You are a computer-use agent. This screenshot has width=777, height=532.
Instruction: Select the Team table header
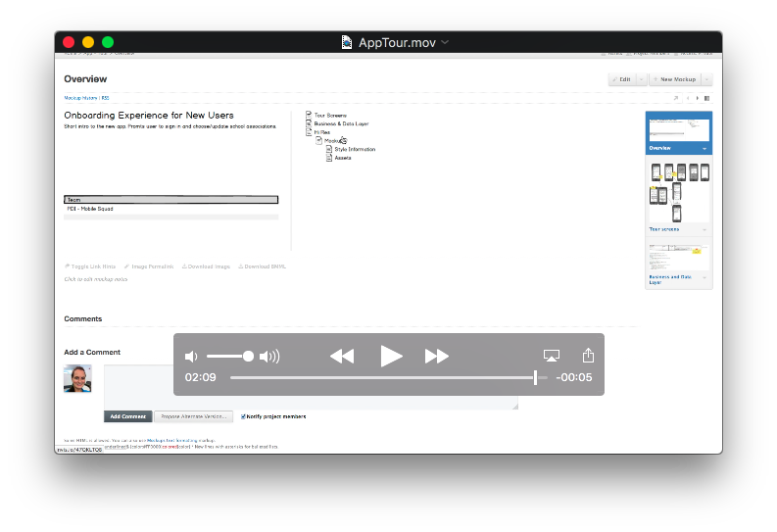coord(170,200)
